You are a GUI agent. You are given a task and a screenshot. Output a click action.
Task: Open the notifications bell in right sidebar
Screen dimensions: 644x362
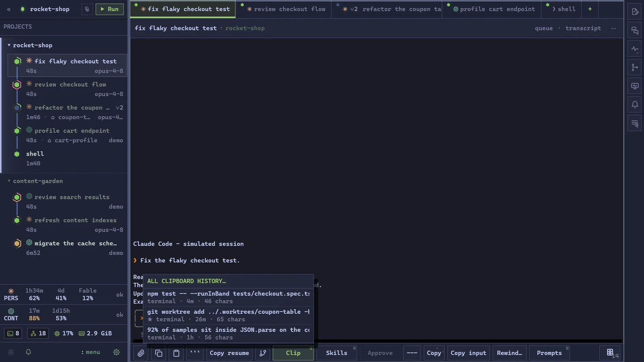click(x=635, y=104)
